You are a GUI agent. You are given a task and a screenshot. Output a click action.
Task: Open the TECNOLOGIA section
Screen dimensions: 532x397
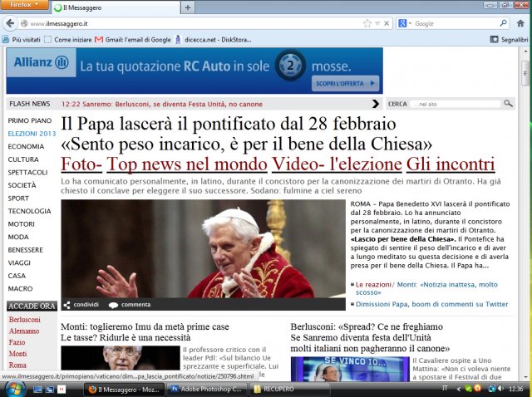point(30,211)
